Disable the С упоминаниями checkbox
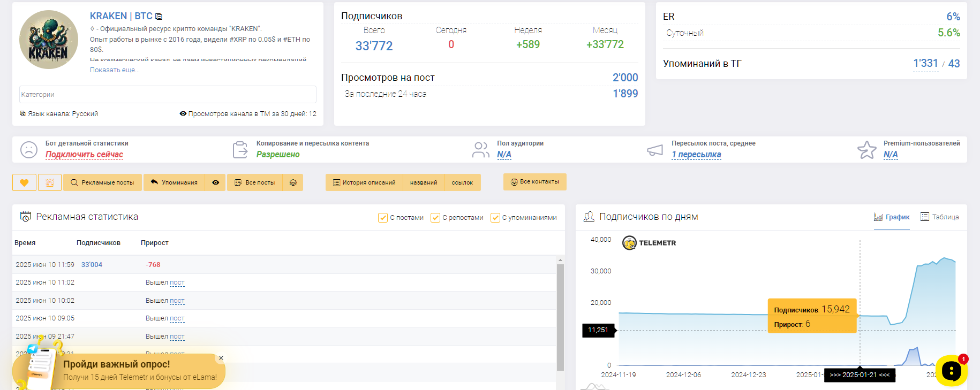 coord(495,217)
